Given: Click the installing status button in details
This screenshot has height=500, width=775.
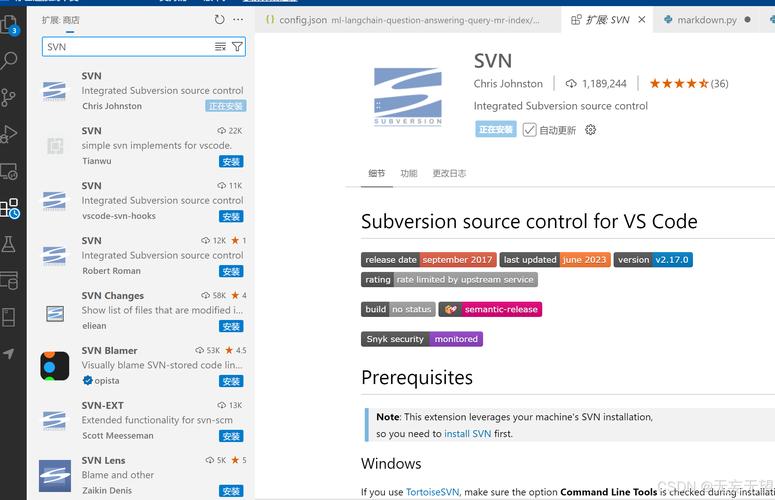Looking at the screenshot, I should (x=496, y=129).
